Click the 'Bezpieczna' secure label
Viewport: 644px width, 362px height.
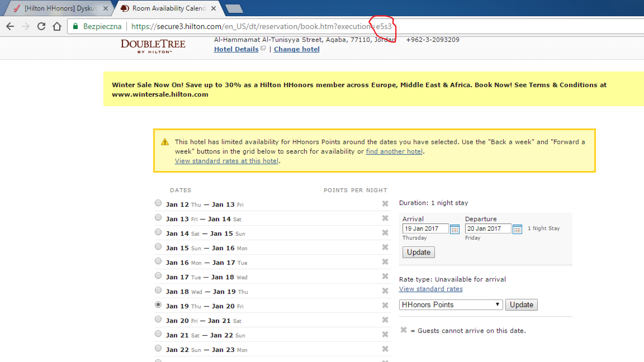click(x=102, y=27)
